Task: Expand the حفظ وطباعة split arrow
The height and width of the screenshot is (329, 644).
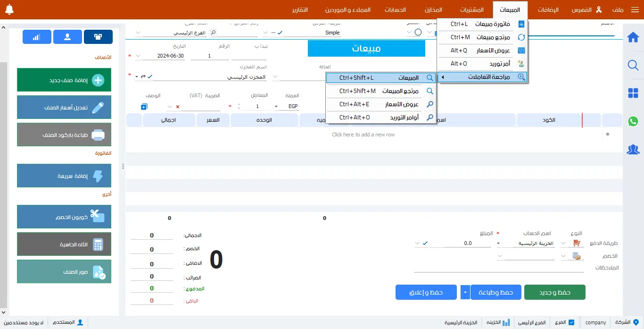Action: tap(465, 293)
